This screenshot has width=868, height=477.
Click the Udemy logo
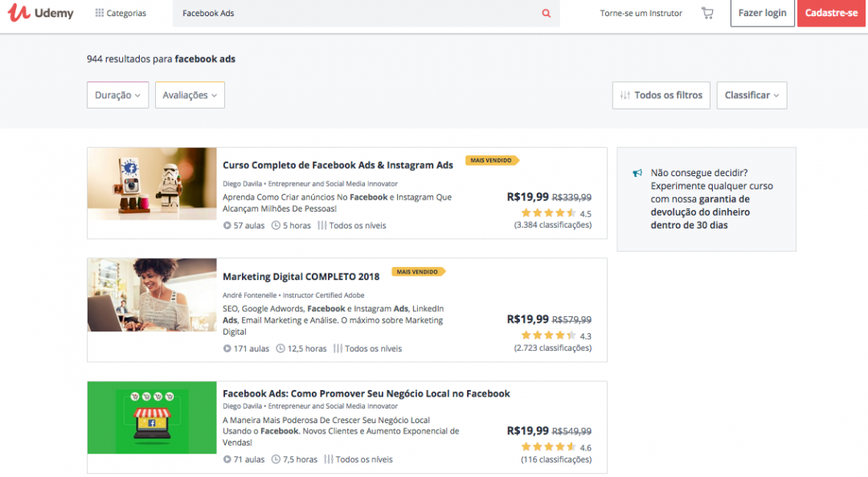[x=40, y=13]
